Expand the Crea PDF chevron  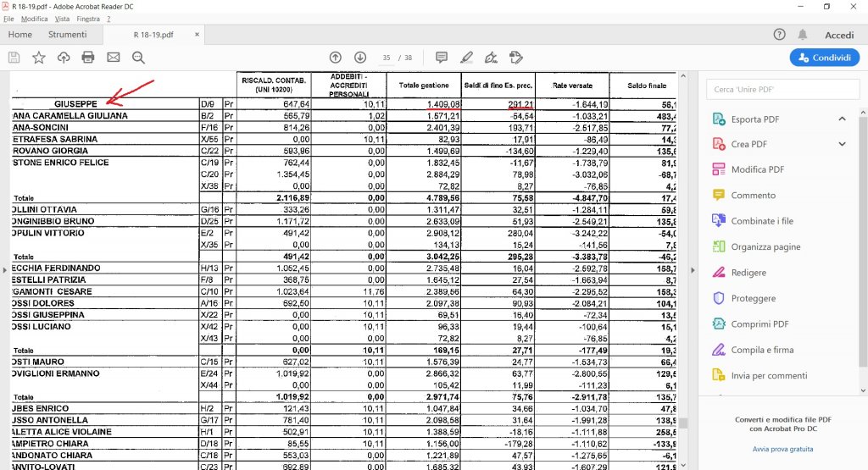click(x=842, y=144)
